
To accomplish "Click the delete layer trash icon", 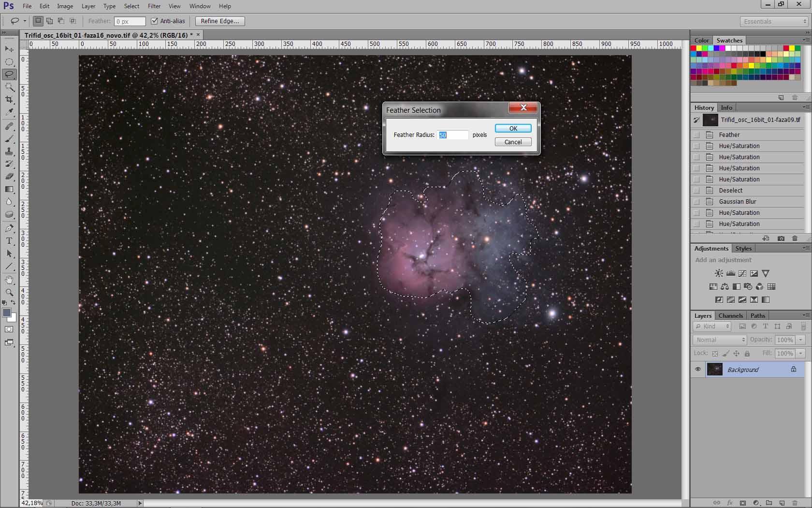I will pos(795,503).
